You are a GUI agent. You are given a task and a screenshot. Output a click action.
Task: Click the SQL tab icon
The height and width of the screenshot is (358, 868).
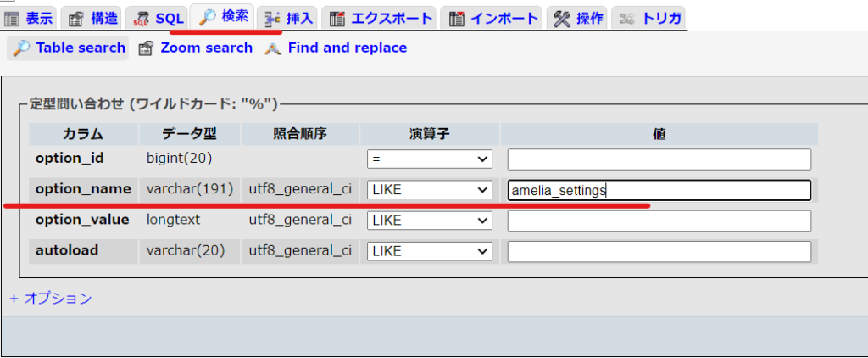coord(142,20)
